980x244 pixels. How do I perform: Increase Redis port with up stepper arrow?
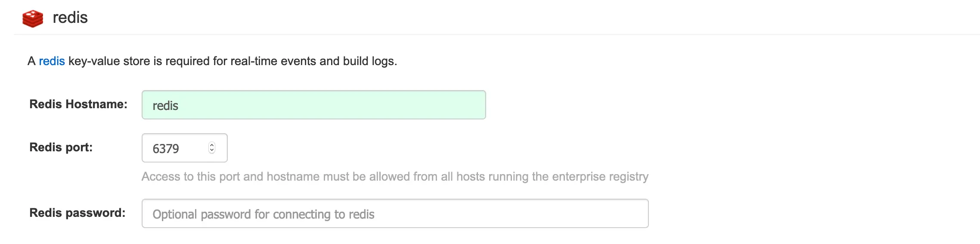coord(212,145)
